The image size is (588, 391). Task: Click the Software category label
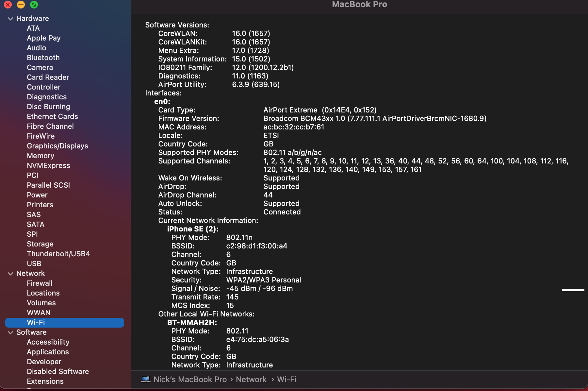(x=31, y=332)
